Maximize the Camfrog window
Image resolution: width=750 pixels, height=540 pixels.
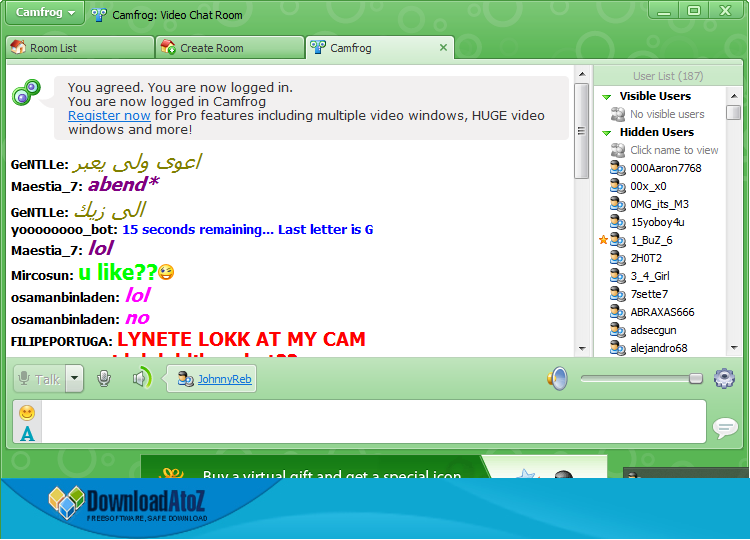click(694, 11)
